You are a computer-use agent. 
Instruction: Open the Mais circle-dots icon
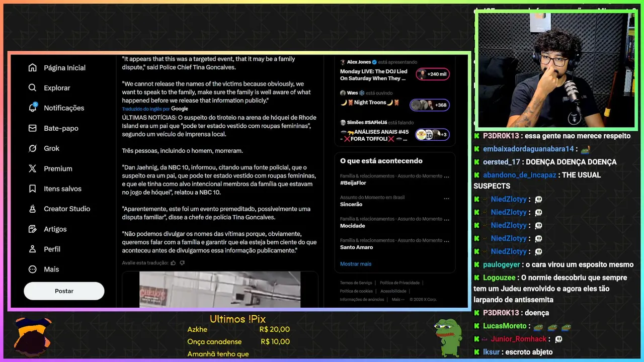[33, 269]
